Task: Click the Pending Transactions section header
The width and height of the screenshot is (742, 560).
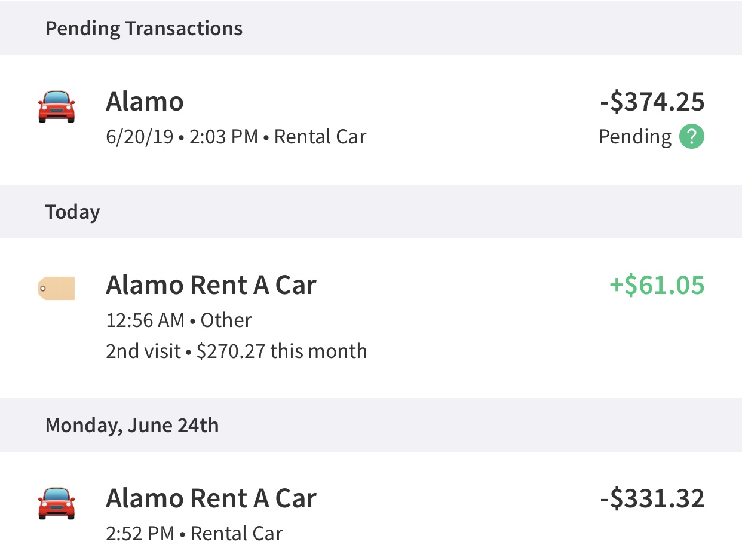Action: pyautogui.click(x=144, y=28)
